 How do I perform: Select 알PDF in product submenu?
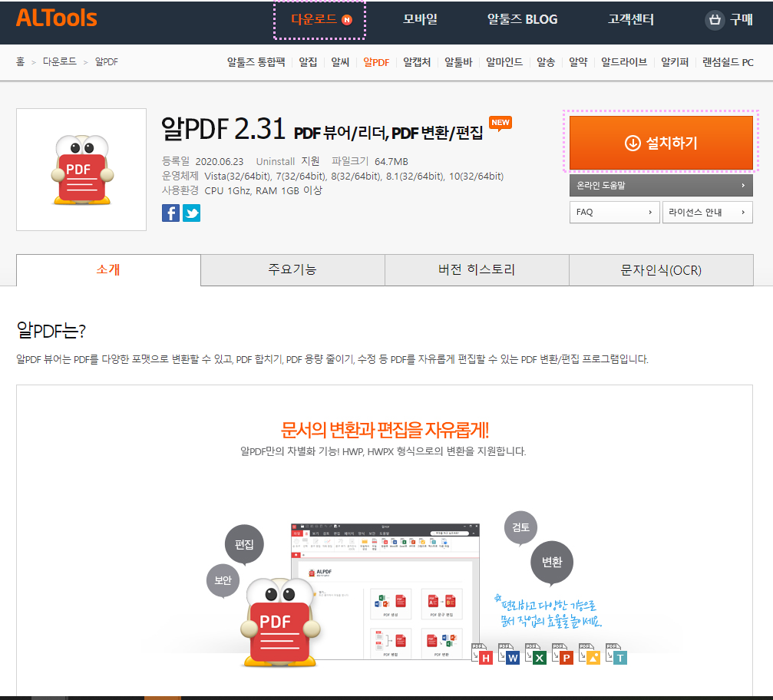point(376,62)
